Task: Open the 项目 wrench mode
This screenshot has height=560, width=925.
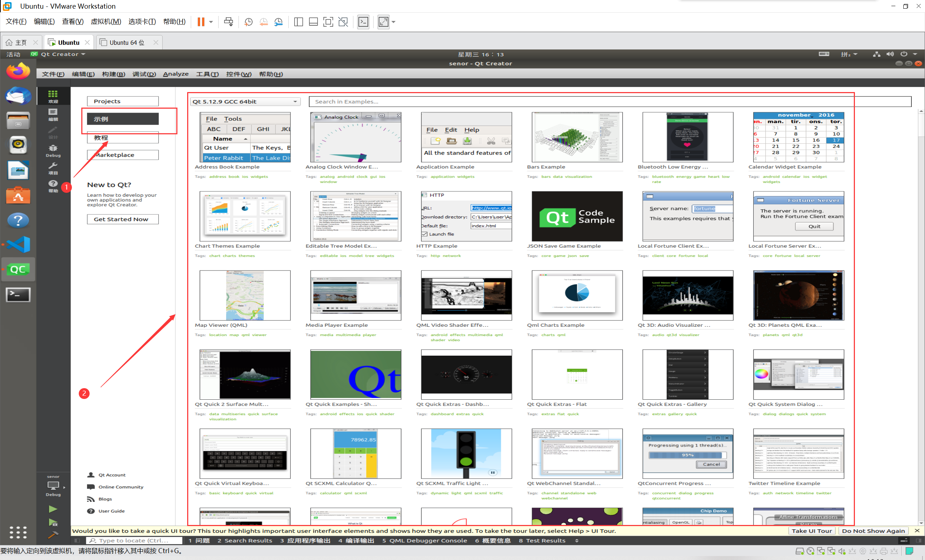Action: pos(53,168)
